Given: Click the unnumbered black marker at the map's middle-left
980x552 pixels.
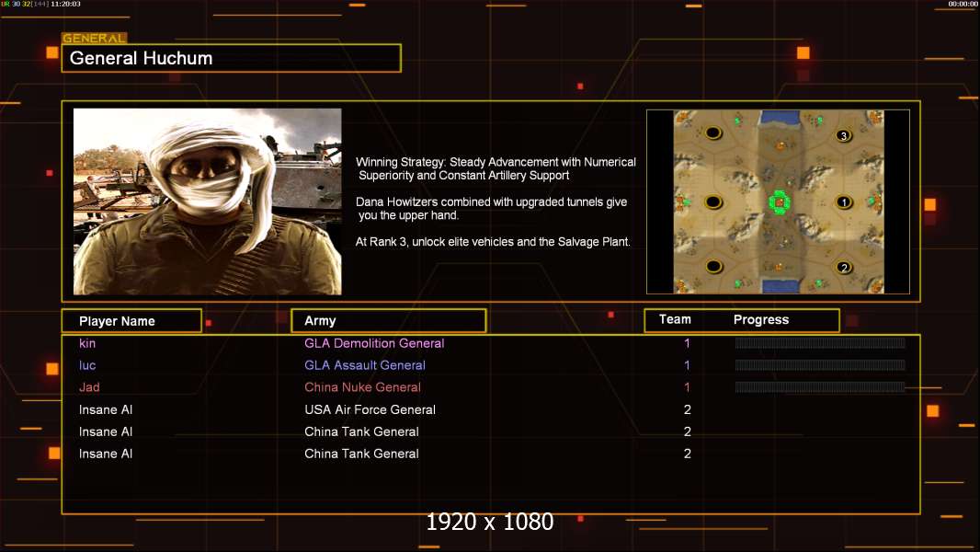Looking at the screenshot, I should [713, 201].
